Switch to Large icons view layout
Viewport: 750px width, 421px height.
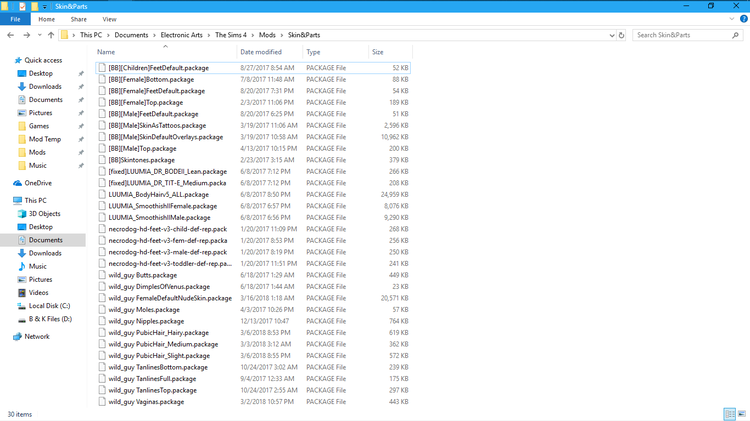tap(742, 414)
